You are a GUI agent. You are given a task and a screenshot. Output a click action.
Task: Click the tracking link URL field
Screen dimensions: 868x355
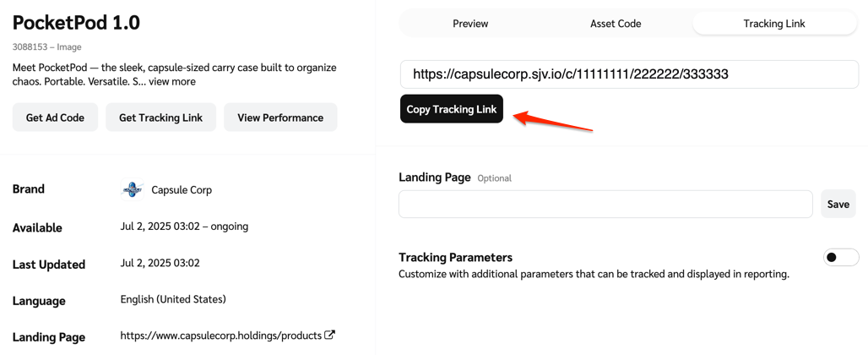click(x=628, y=74)
